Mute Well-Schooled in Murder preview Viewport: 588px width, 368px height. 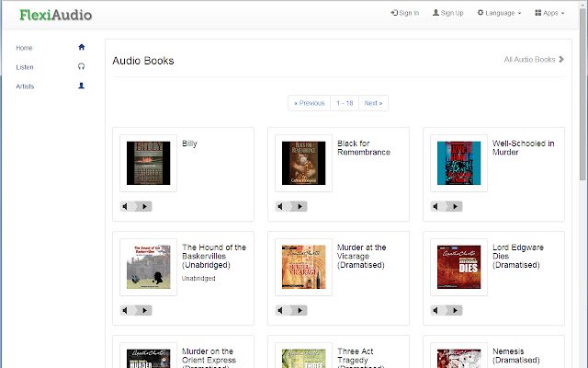435,206
